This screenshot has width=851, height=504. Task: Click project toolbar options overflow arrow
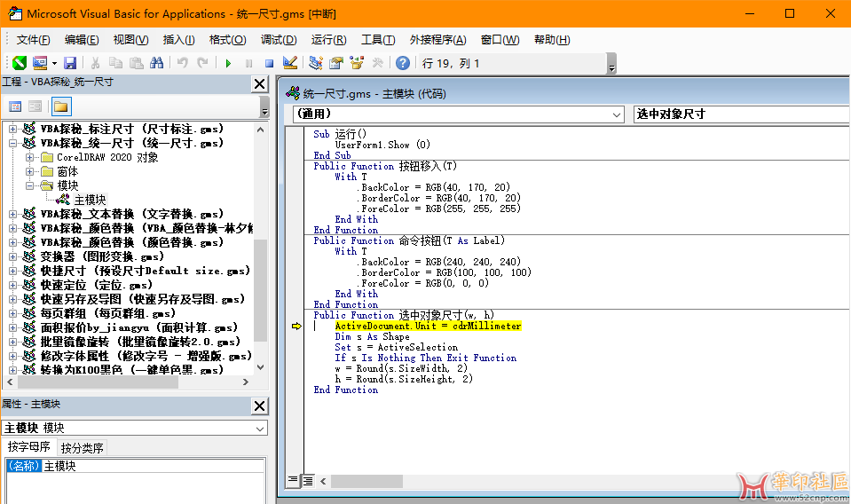[x=264, y=106]
